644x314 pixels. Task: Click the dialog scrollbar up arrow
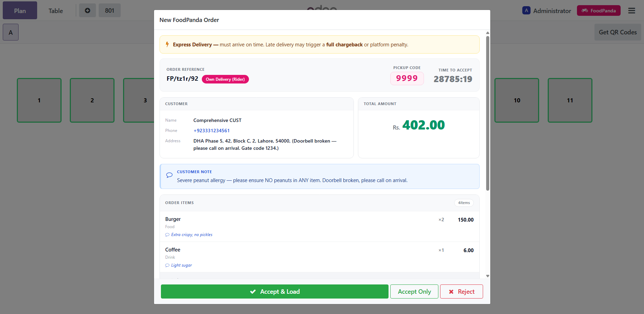pyautogui.click(x=488, y=33)
